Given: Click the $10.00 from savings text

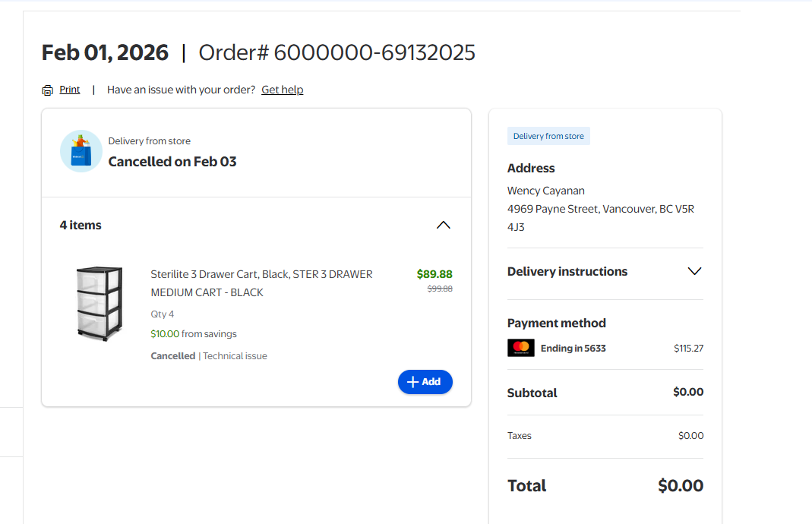Looking at the screenshot, I should (194, 333).
